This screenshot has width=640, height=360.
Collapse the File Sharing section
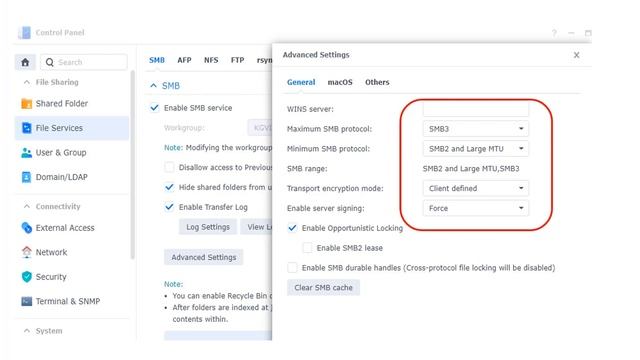27,82
